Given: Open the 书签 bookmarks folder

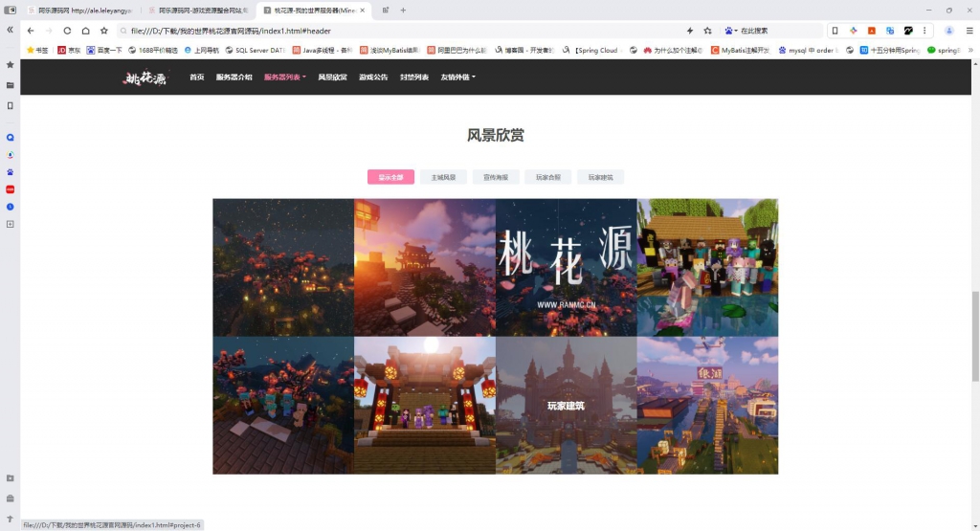Looking at the screenshot, I should 37,50.
